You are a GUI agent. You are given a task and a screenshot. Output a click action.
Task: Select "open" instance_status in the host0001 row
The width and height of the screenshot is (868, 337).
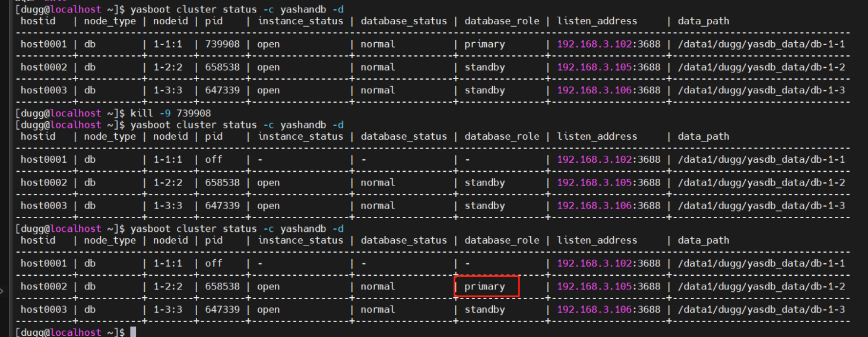coord(268,44)
